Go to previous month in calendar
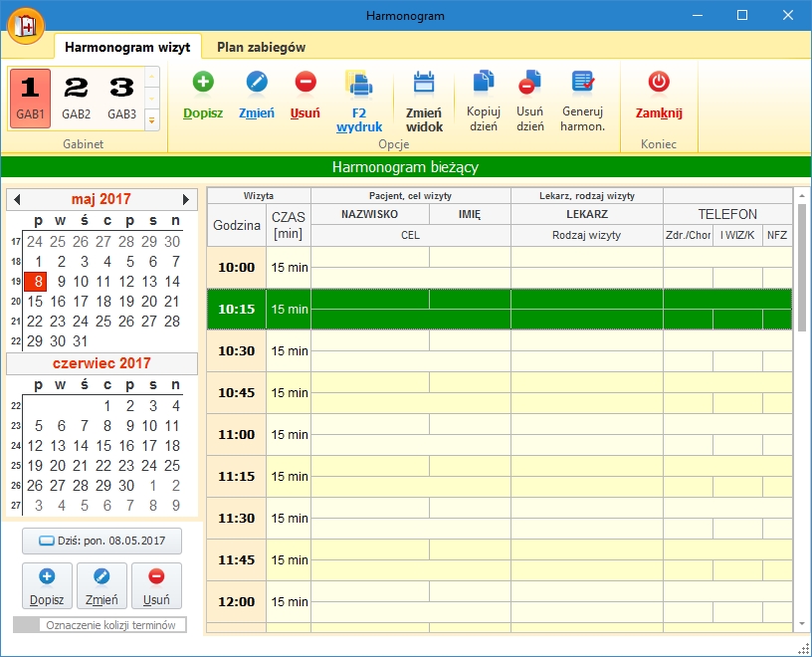The height and width of the screenshot is (657, 812). tap(17, 199)
